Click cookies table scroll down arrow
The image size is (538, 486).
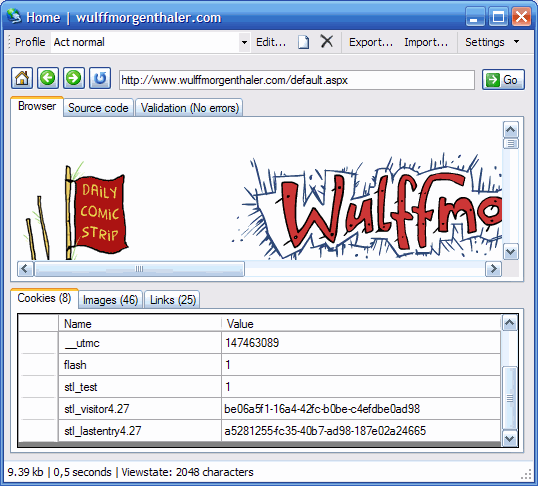[510, 438]
